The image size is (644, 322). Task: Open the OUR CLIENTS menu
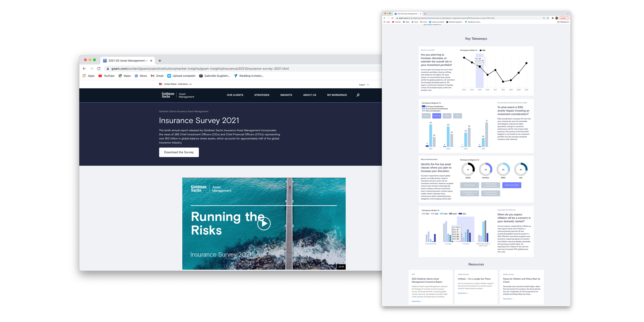235,95
